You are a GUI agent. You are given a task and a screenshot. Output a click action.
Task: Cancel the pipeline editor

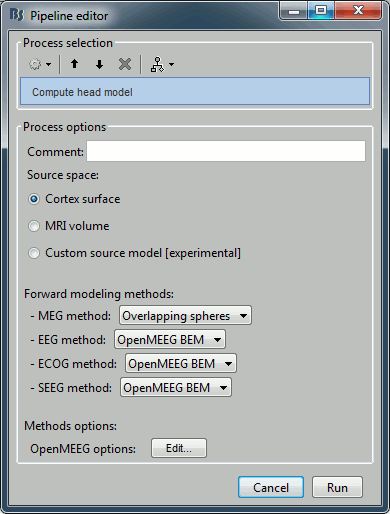(x=271, y=487)
